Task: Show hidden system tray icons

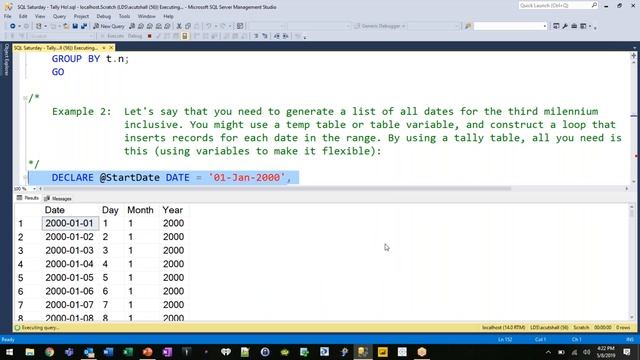Action: [548, 352]
